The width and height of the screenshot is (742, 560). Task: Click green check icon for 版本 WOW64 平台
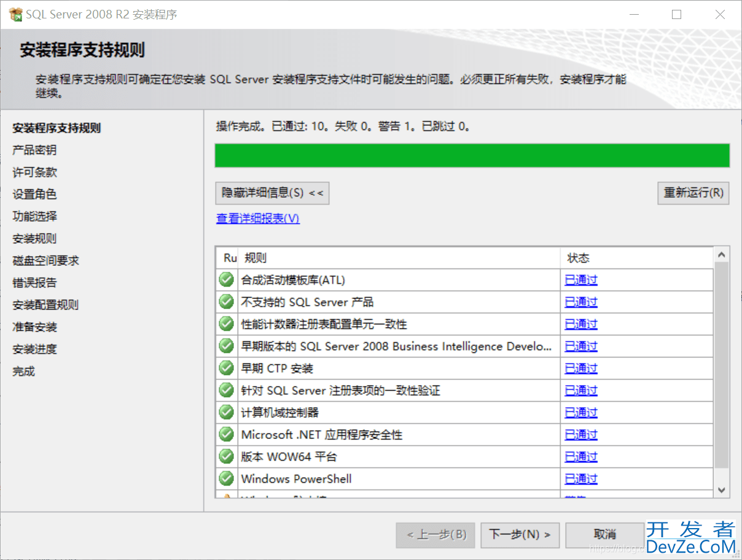coord(227,456)
